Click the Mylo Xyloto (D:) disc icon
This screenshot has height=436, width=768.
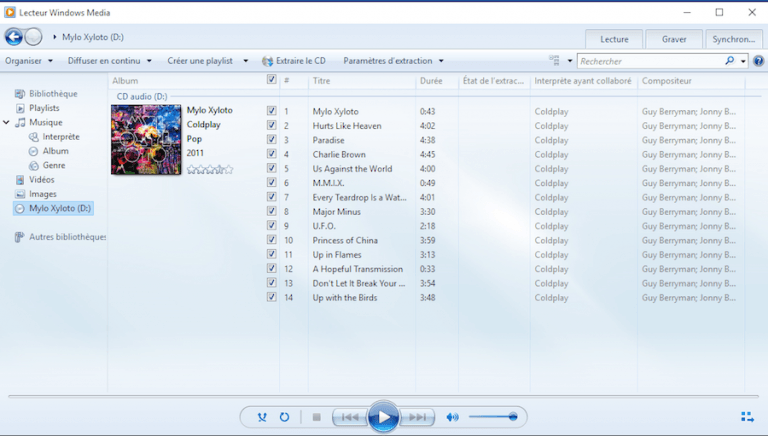[x=20, y=208]
